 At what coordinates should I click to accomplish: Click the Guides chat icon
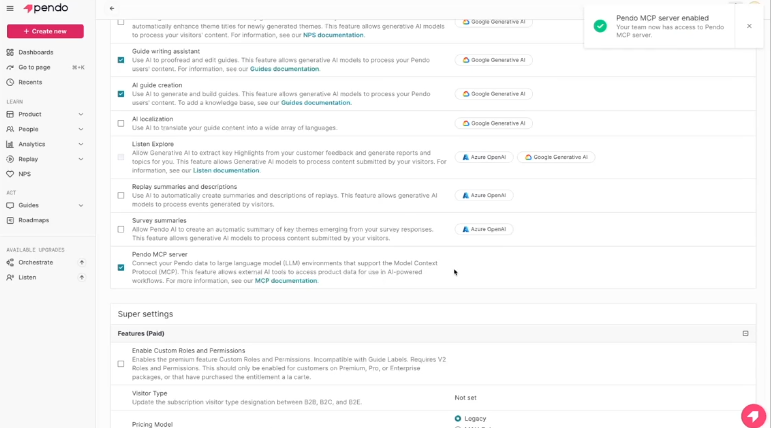click(10, 205)
